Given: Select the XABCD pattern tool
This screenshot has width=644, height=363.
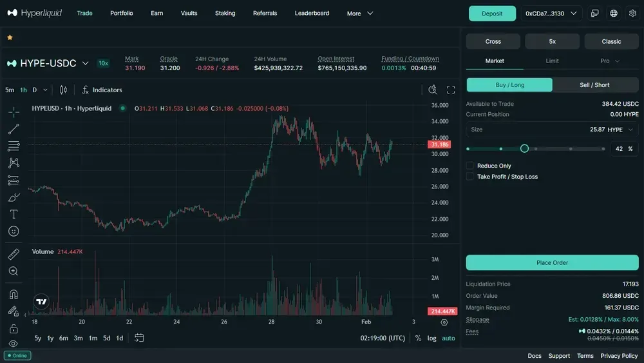Looking at the screenshot, I should tap(14, 162).
